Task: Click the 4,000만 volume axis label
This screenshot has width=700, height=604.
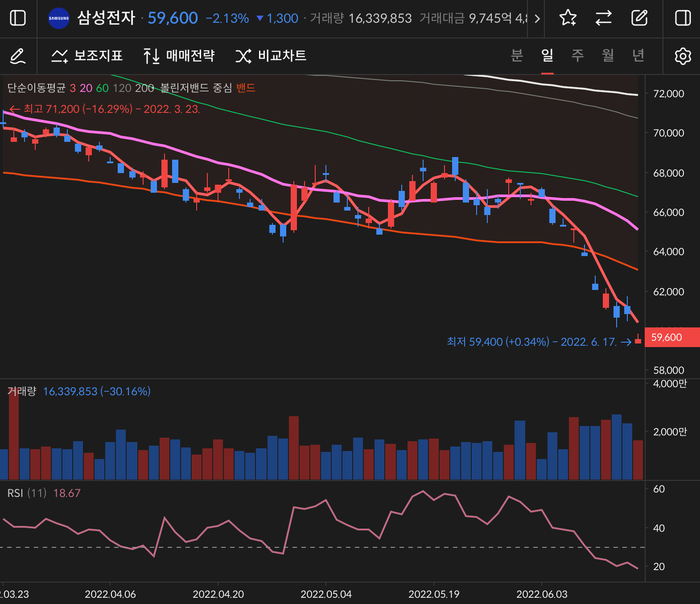Action: pyautogui.click(x=670, y=384)
